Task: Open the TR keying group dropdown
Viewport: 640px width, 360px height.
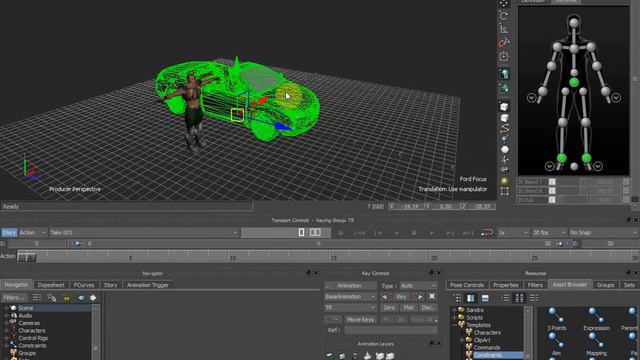Action: 350,308
